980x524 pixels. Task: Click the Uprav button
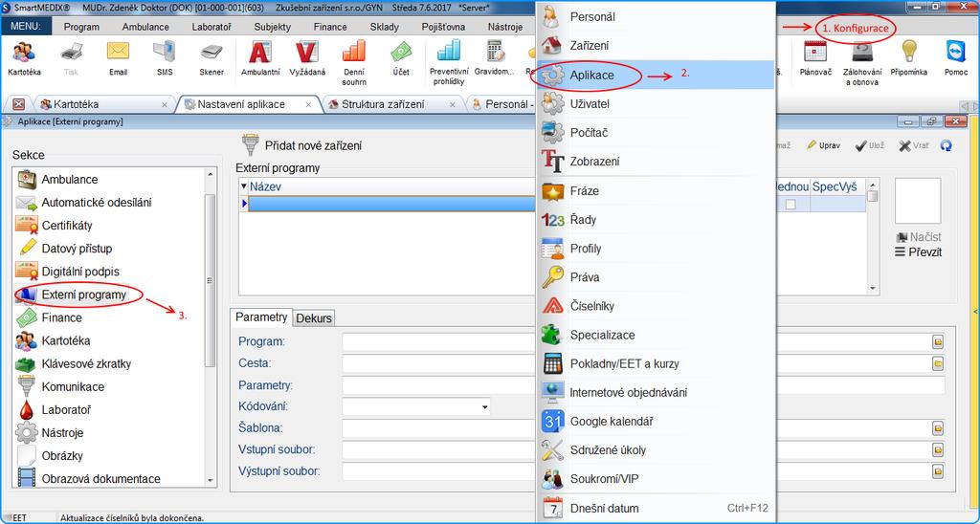823,145
